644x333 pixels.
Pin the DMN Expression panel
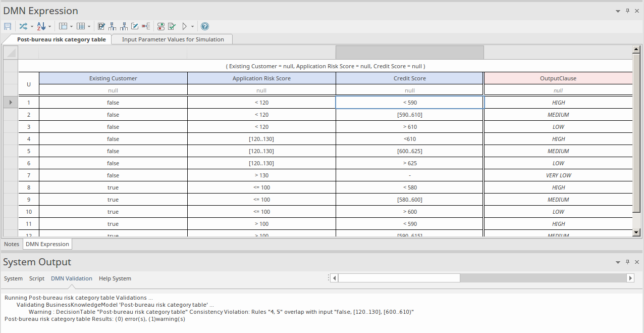[628, 11]
